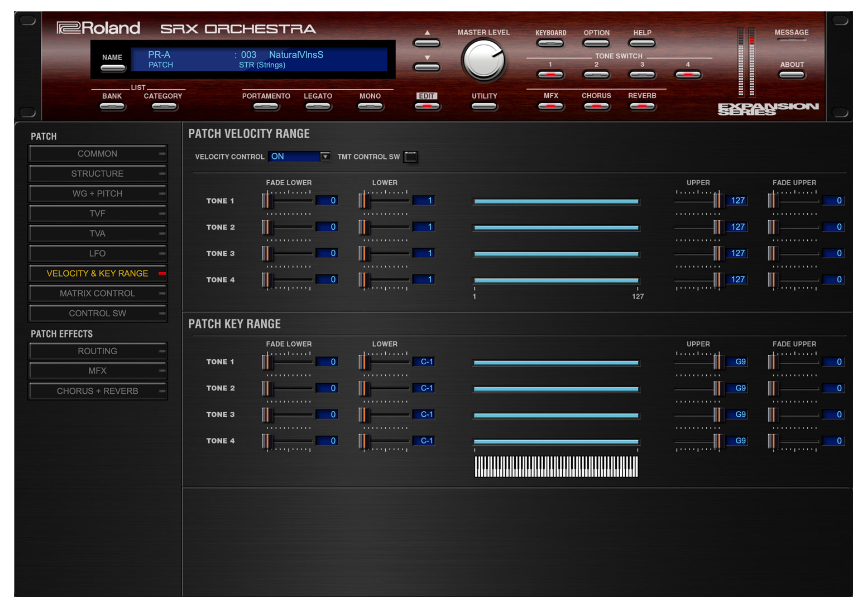Click Tone 4 velocity range bar
The image size is (868, 616).
point(556,281)
